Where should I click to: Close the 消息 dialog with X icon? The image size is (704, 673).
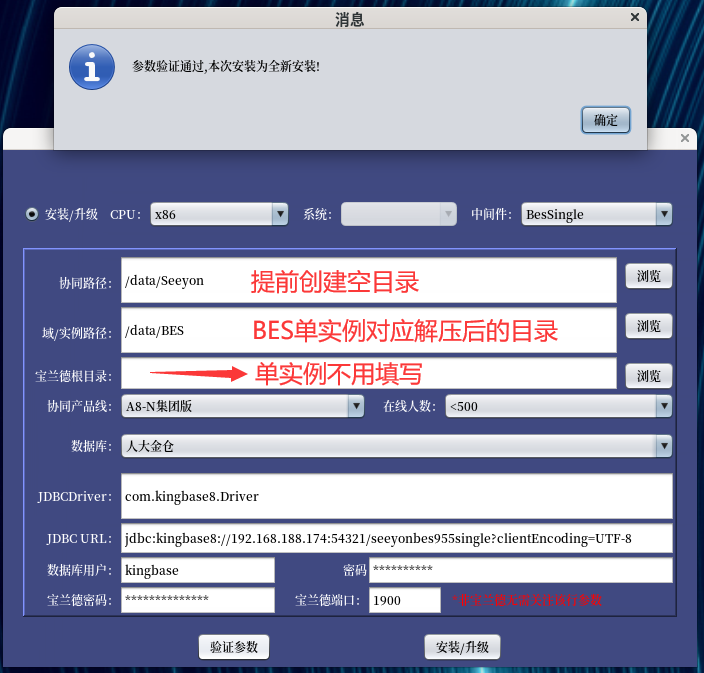coord(634,17)
